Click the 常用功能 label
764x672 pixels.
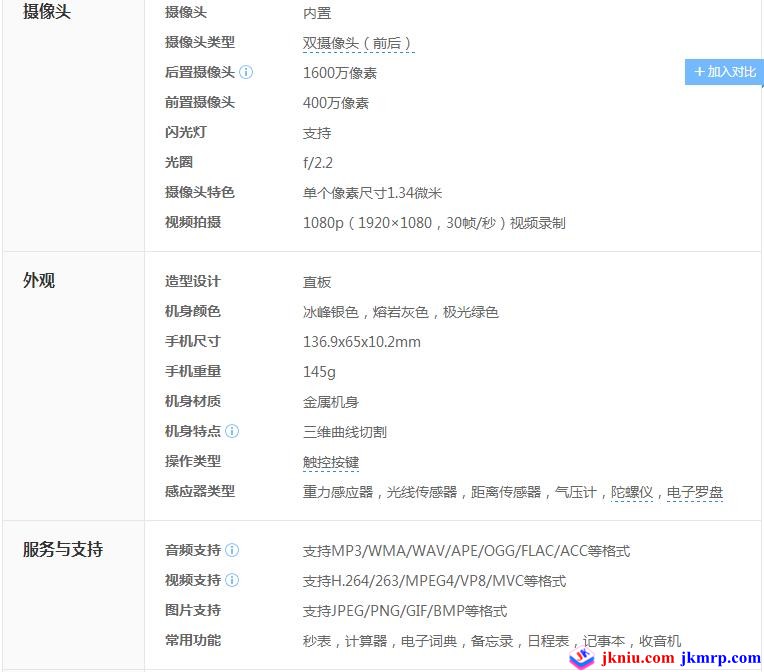pos(193,640)
